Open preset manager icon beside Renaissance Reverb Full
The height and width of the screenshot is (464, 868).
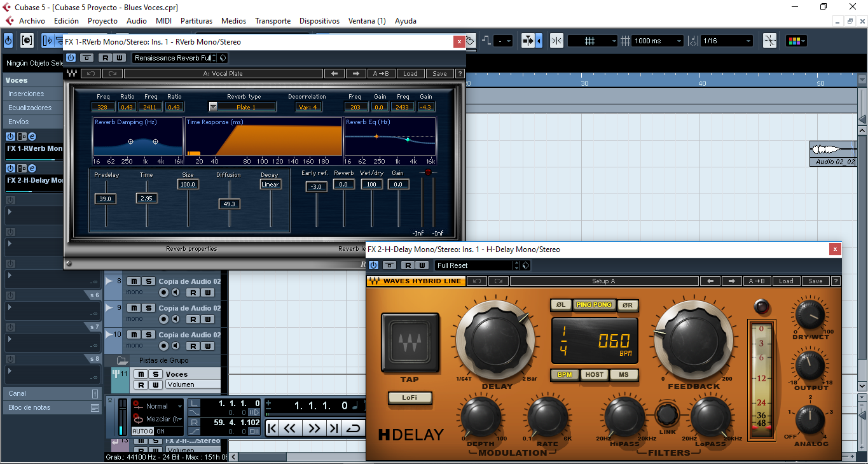(223, 58)
